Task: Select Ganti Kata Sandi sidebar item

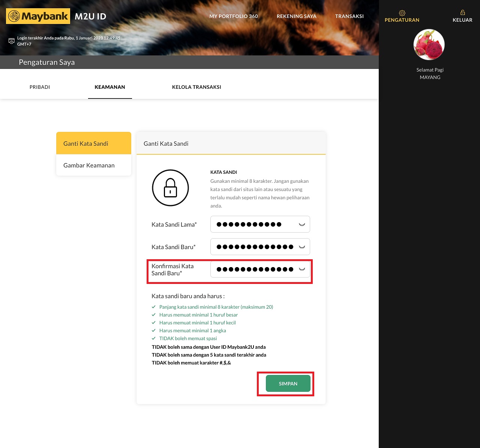Action: coord(94,143)
